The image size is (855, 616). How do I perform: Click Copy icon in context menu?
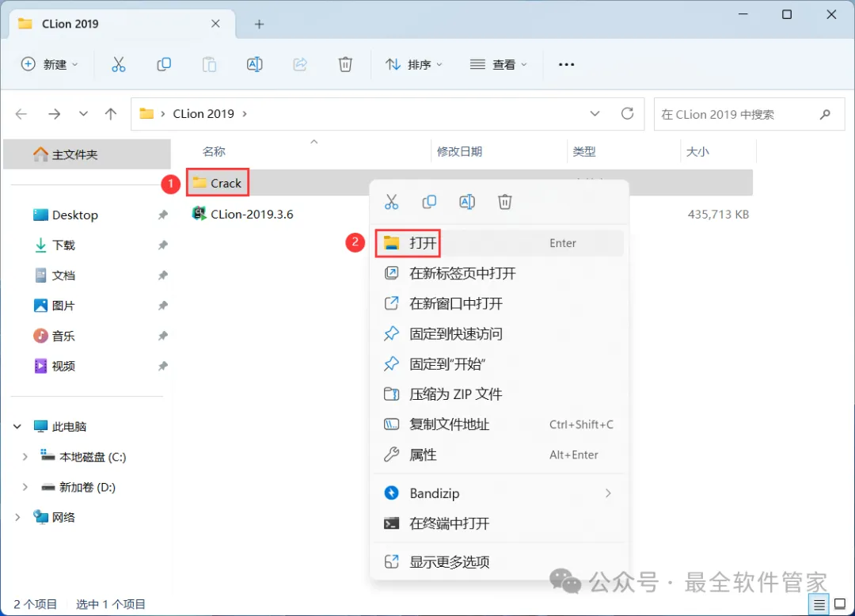click(x=429, y=202)
